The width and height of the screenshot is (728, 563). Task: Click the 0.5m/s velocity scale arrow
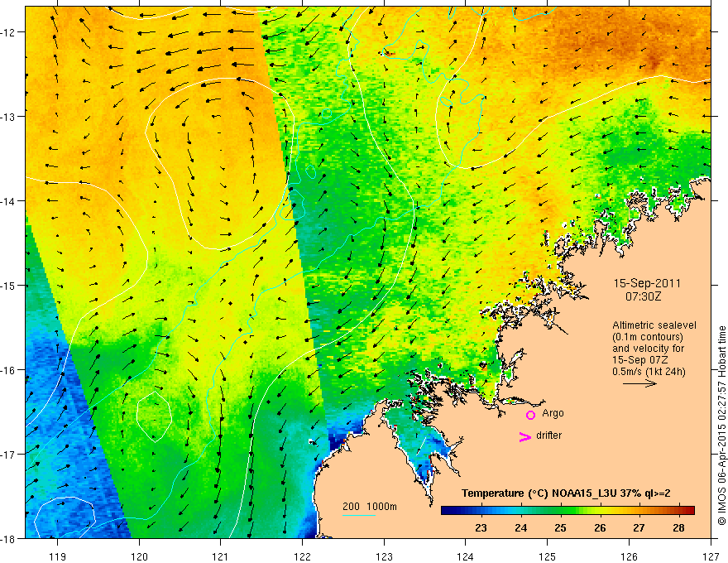pos(639,383)
